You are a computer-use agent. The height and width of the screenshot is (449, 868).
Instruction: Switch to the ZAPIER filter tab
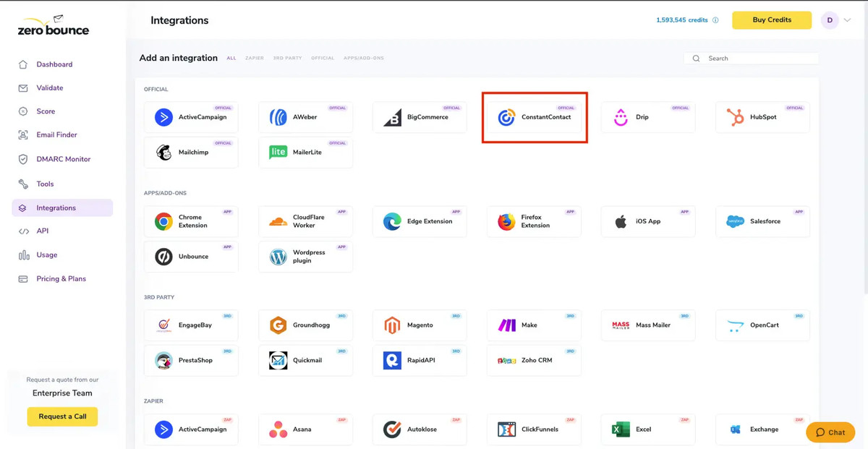tap(254, 58)
